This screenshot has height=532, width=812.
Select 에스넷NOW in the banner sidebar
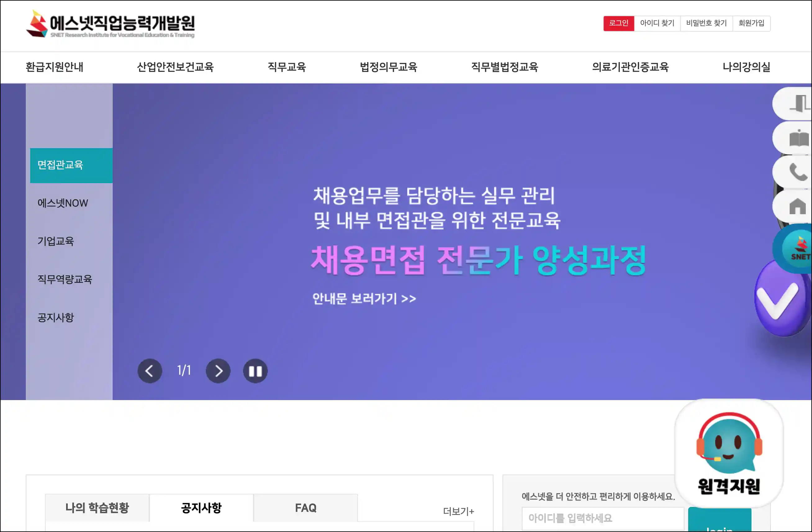click(63, 203)
